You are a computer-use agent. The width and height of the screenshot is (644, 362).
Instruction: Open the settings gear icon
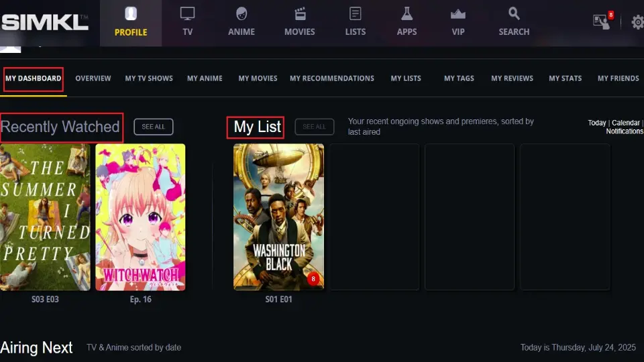coord(638,21)
